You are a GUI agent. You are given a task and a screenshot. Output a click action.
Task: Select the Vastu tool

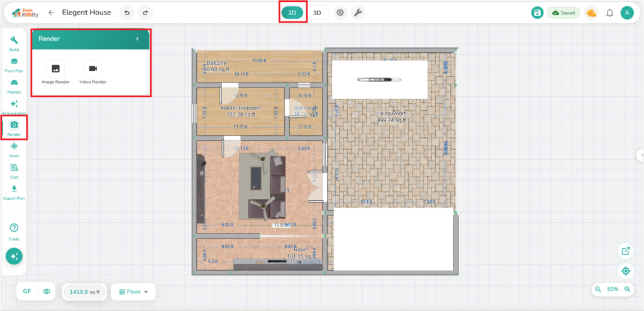click(x=14, y=149)
